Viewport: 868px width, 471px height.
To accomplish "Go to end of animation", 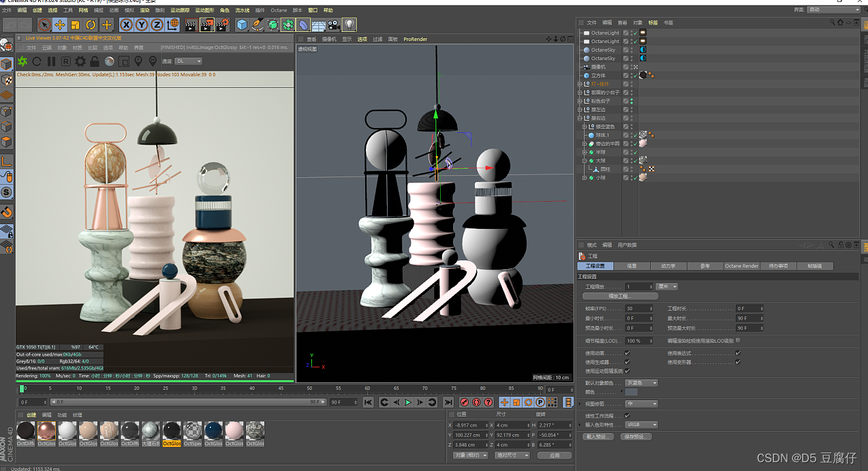I will 448,403.
